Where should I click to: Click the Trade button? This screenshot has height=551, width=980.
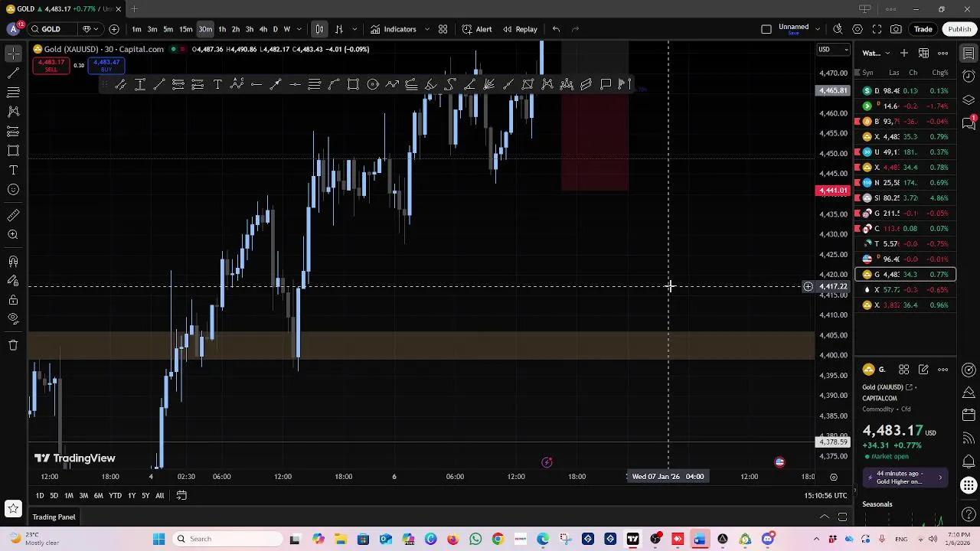923,29
